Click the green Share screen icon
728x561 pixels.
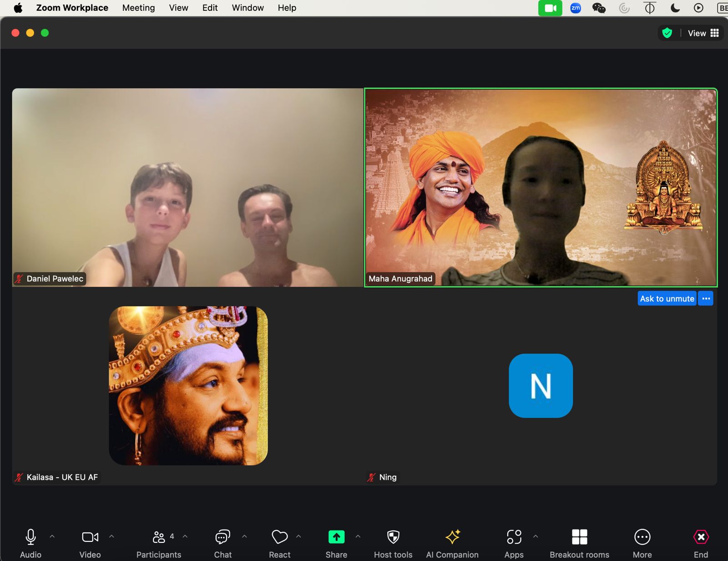click(336, 537)
